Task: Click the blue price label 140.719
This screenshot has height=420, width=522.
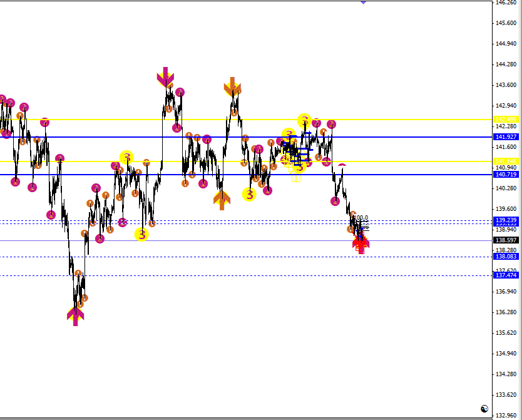Action: click(506, 175)
